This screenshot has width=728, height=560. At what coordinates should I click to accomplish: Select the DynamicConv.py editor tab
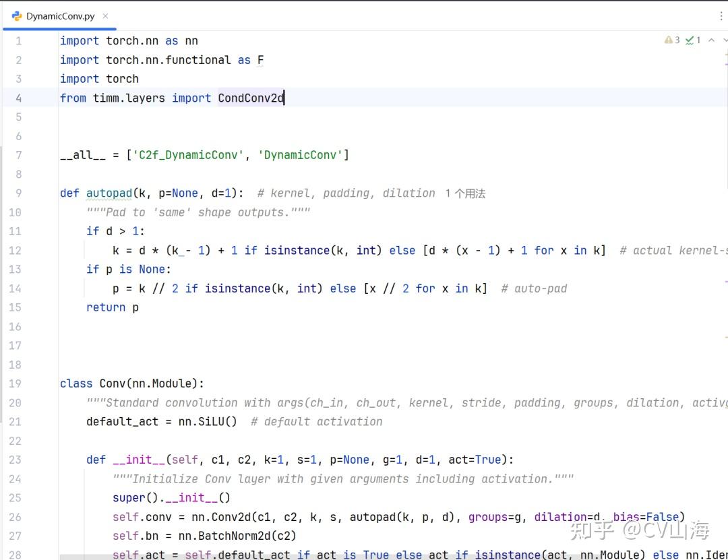pos(60,16)
